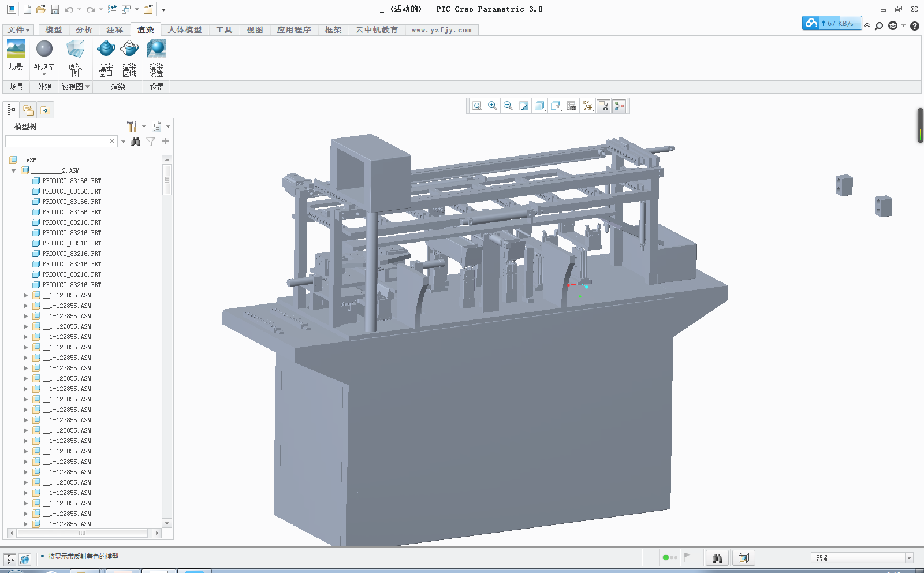Select the first PRODUCT_83166.PRT tree item
Screen dimensions: 924x573
[71, 181]
